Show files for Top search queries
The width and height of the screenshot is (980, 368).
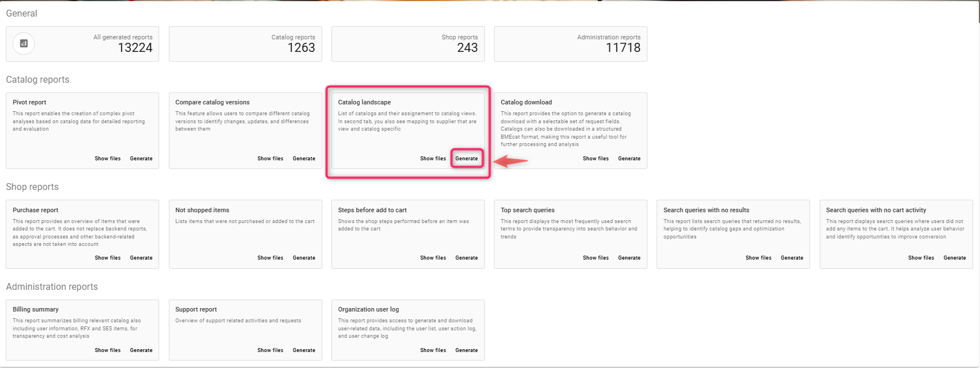click(x=596, y=258)
